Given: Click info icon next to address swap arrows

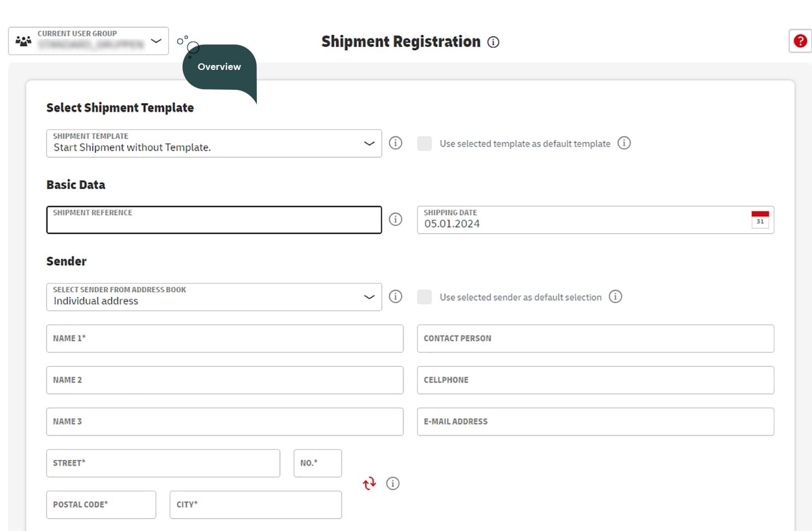Looking at the screenshot, I should (392, 483).
